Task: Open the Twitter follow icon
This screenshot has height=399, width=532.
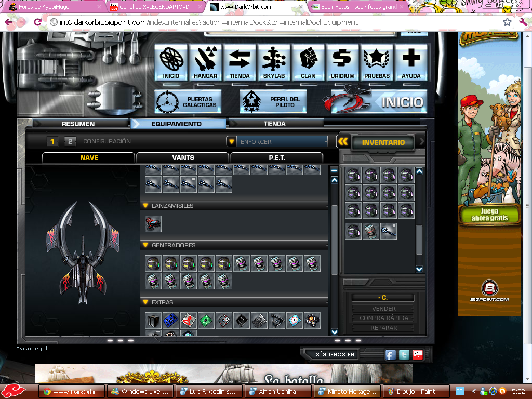Action: point(404,355)
